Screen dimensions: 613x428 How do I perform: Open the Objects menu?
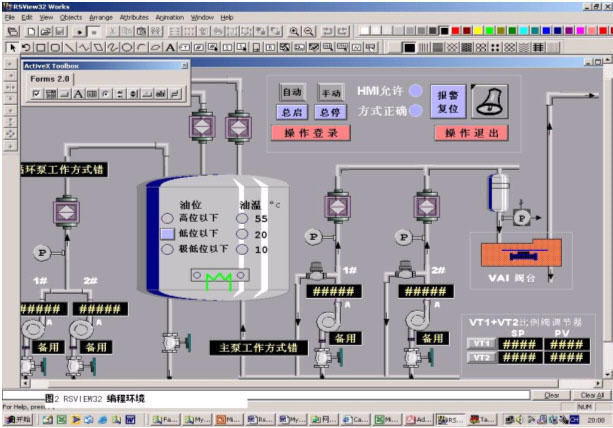coord(71,17)
